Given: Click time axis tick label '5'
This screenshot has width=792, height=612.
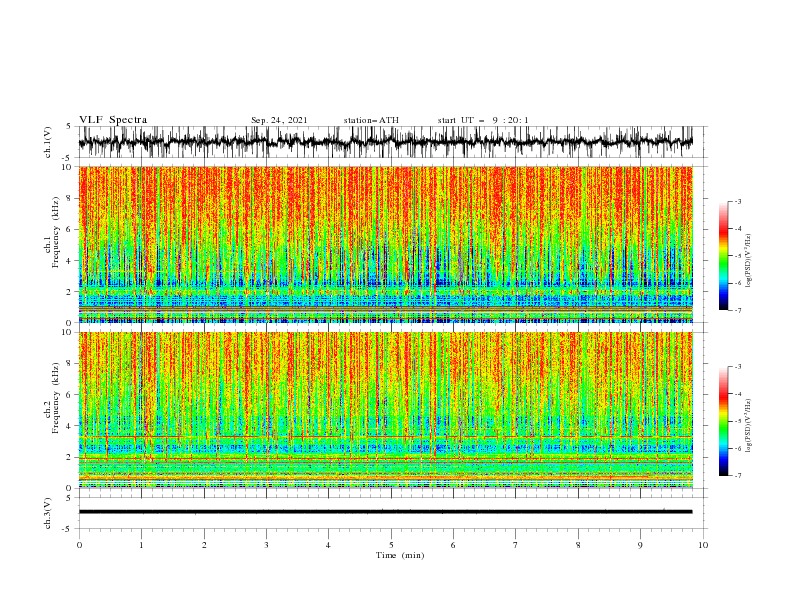Looking at the screenshot, I should coord(391,545).
